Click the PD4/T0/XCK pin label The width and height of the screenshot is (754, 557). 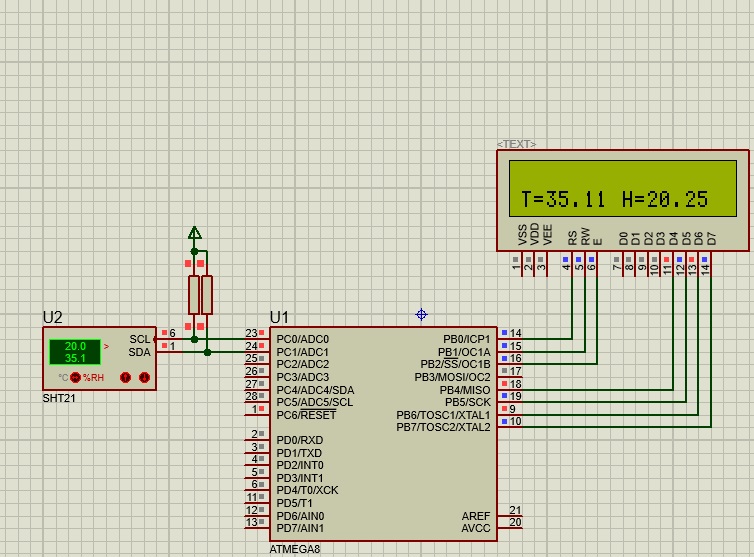307,490
